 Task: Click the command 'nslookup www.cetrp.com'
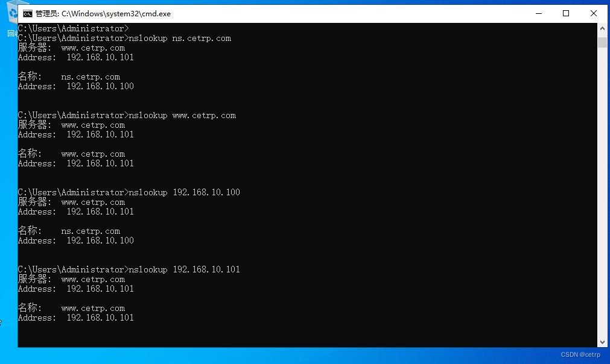182,115
